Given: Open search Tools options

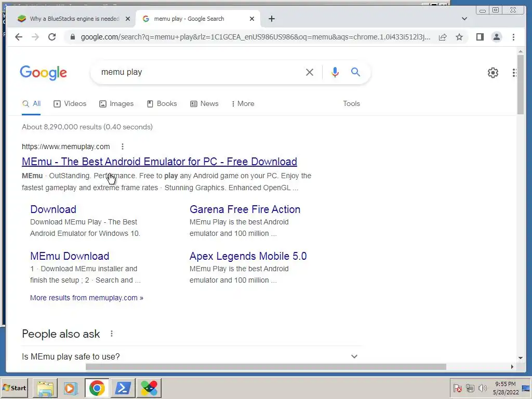Looking at the screenshot, I should click(x=351, y=104).
